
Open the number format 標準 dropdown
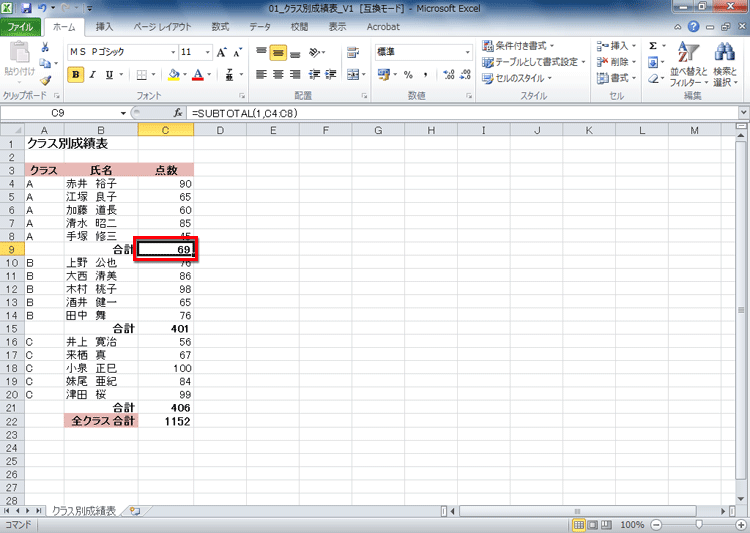tap(467, 52)
